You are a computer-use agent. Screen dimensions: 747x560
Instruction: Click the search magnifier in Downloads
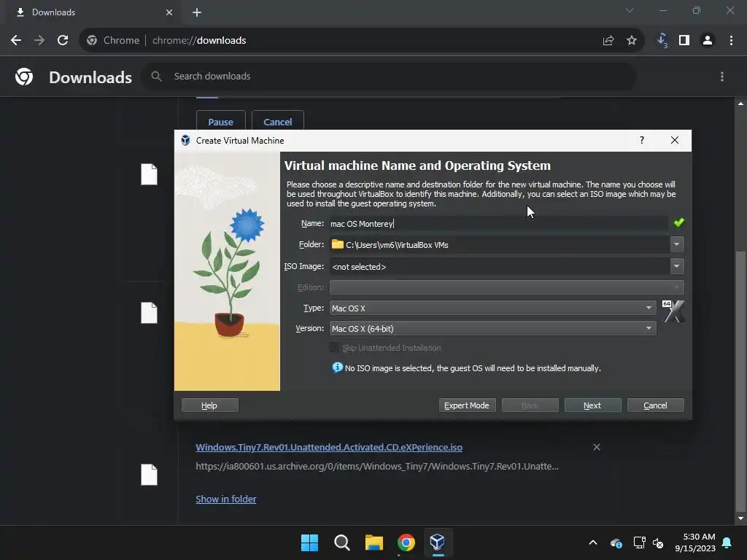156,76
